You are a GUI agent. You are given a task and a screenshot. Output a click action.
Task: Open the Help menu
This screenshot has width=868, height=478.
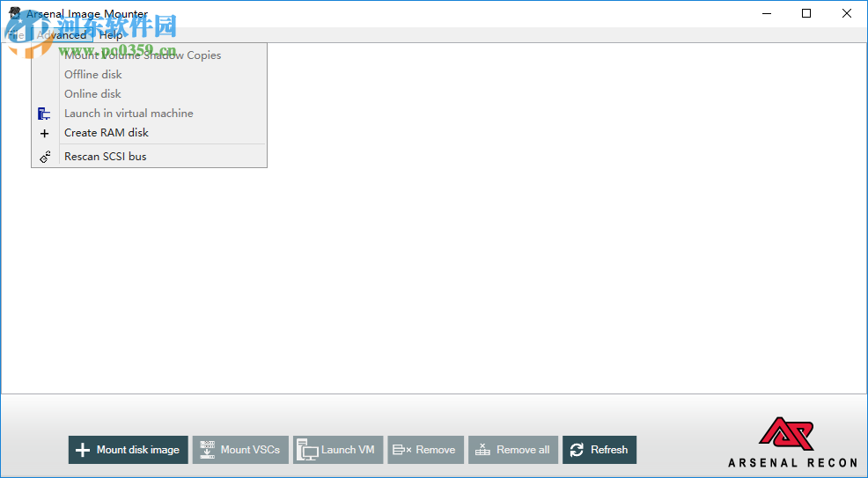click(111, 35)
